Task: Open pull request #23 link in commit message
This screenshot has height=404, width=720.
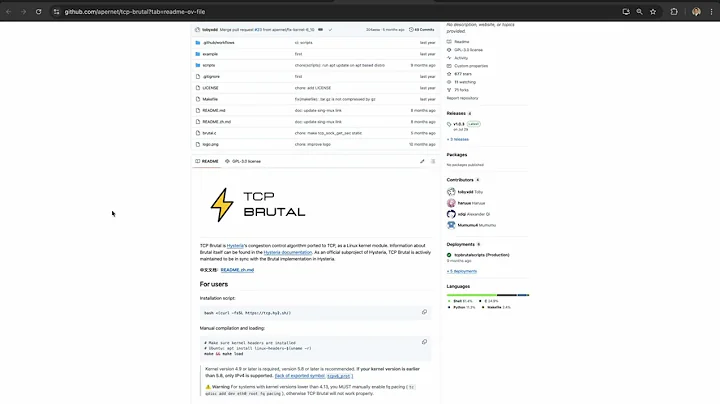Action: point(258,29)
